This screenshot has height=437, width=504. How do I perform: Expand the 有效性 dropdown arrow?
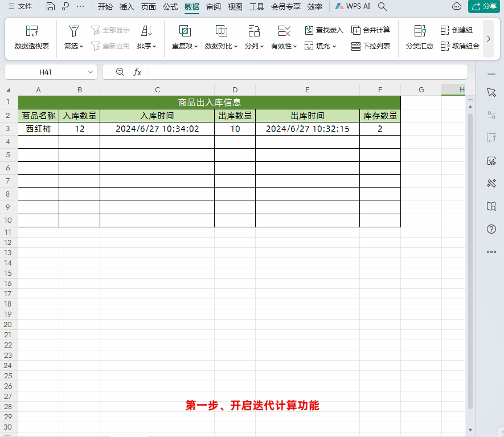pyautogui.click(x=295, y=46)
